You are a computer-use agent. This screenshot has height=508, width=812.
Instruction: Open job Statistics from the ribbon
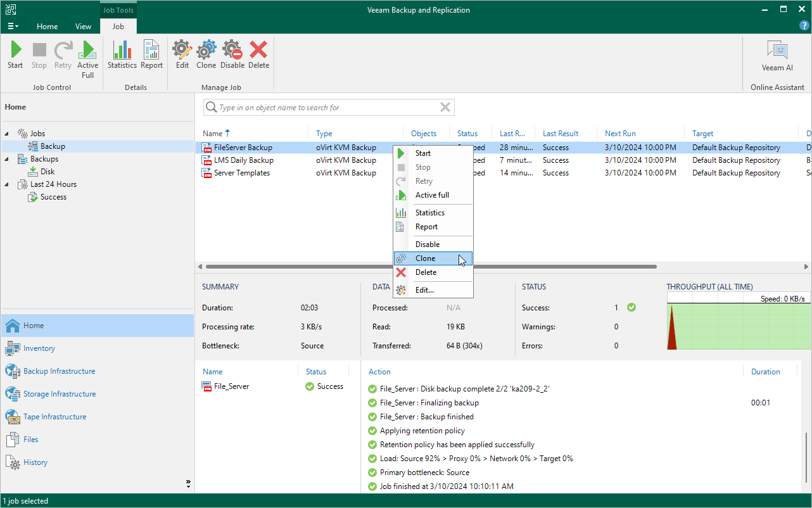click(122, 55)
